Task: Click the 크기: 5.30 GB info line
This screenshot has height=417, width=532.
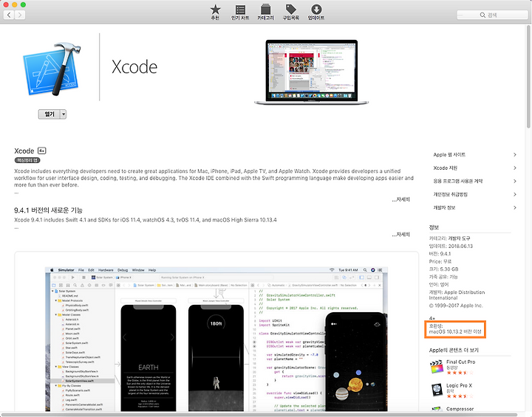Action: tap(443, 269)
